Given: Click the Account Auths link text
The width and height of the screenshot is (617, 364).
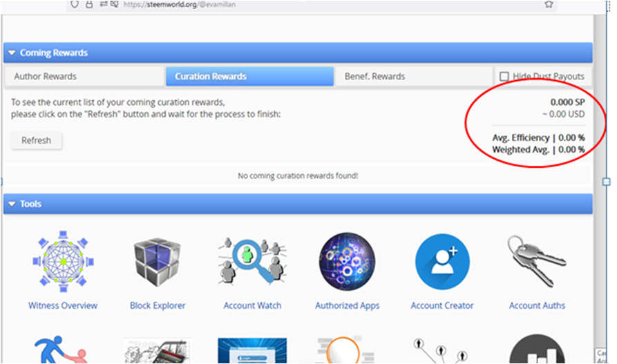Looking at the screenshot, I should click(537, 305).
